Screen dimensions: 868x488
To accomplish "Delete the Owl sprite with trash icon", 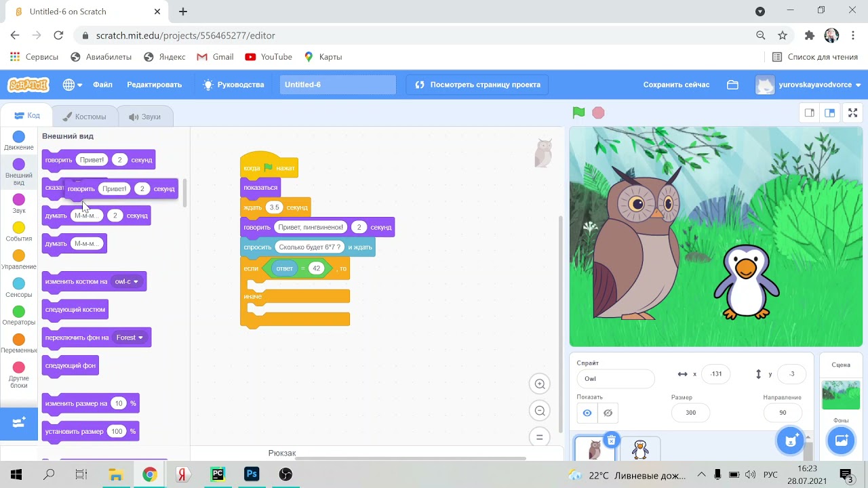I will [x=611, y=441].
